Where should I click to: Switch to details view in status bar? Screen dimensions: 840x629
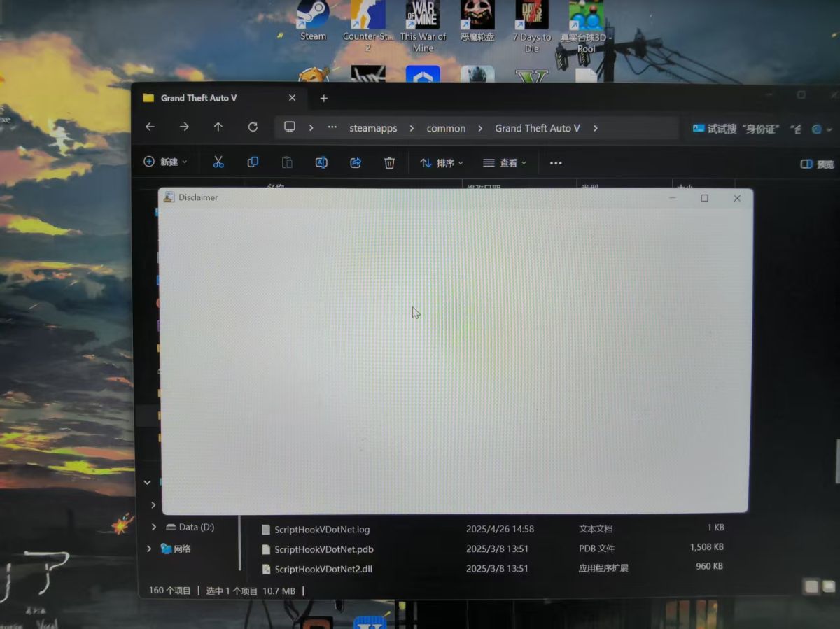812,586
